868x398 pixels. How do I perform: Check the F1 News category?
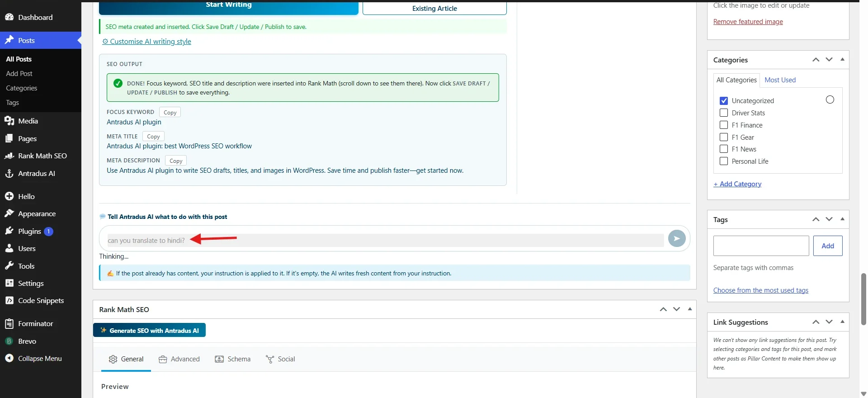pos(724,149)
